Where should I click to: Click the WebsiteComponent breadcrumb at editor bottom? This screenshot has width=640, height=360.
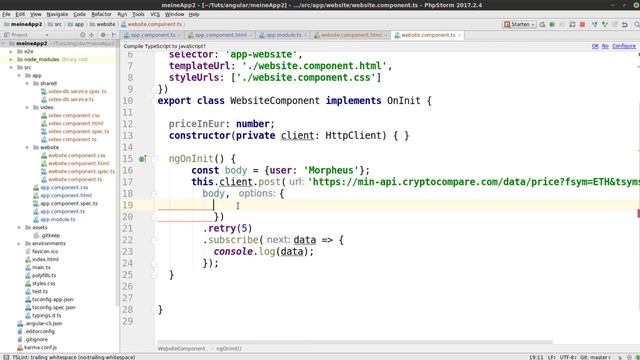coord(181,349)
